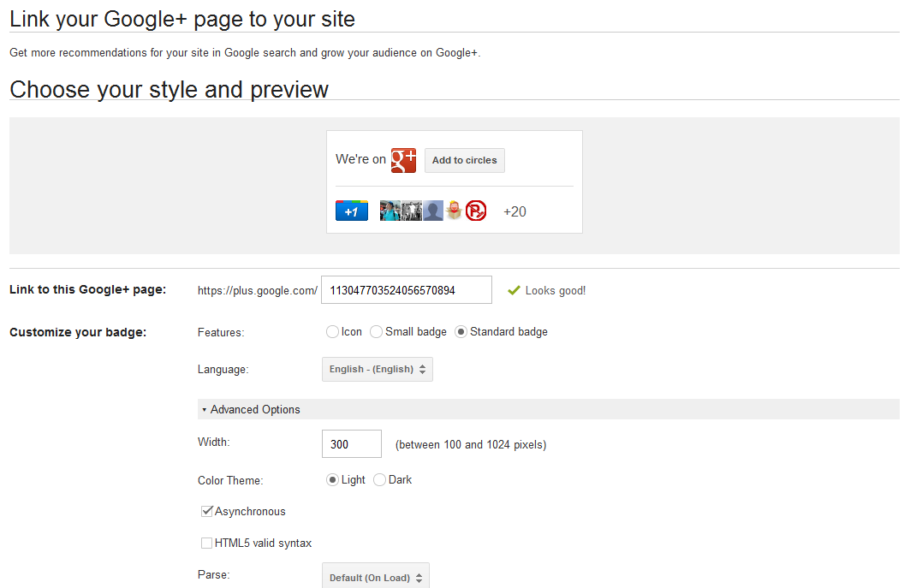Screen dimensions: 910x588
Task: Click the Choose your style and preview heading
Action: point(169,90)
